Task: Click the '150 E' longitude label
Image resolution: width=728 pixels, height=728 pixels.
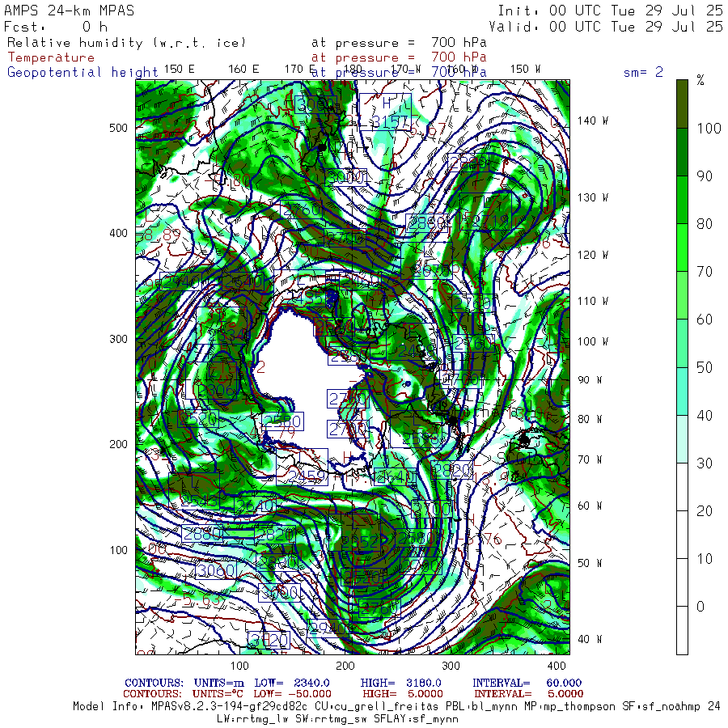Action: click(180, 70)
